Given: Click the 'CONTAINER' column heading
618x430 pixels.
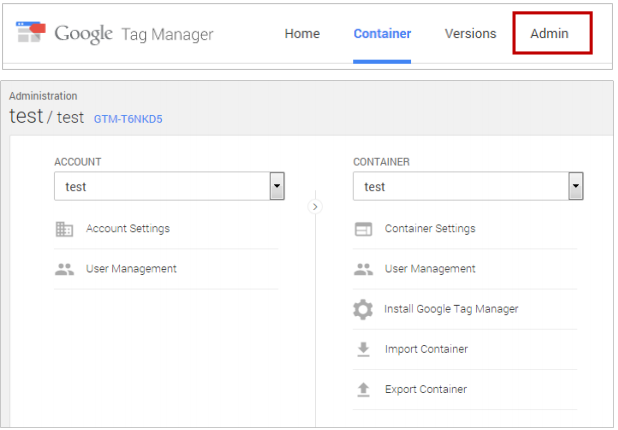Looking at the screenshot, I should click(381, 162).
